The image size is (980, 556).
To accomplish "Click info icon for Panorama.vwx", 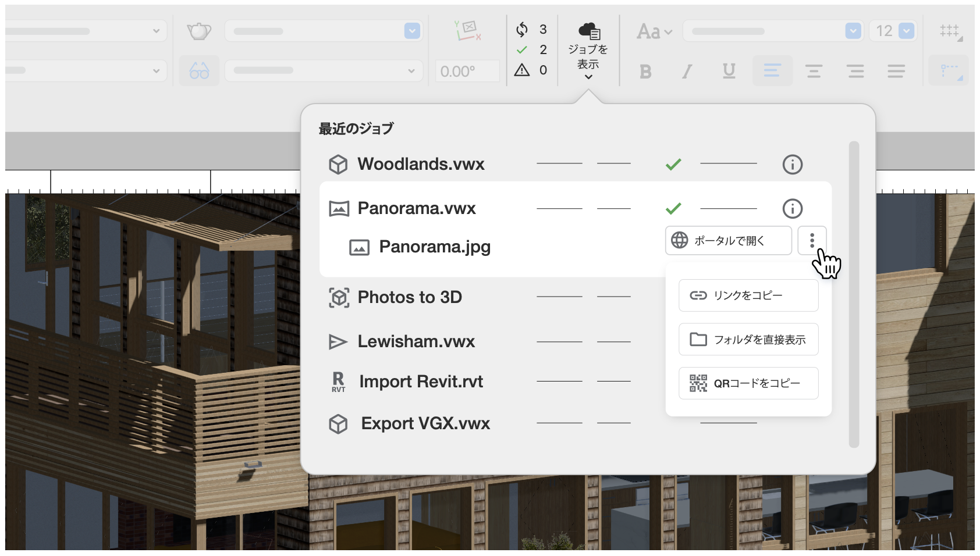I will pyautogui.click(x=792, y=209).
